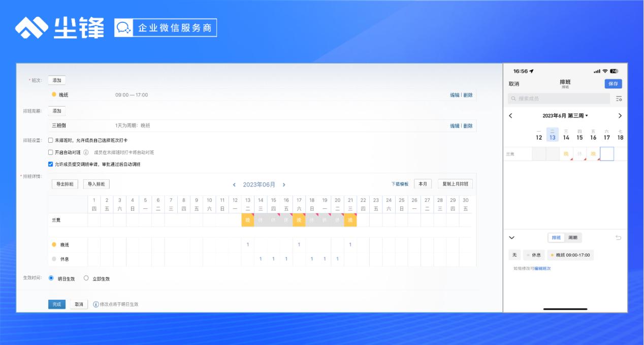Go to previous week in mobile calendar
This screenshot has width=644, height=345.
point(510,116)
